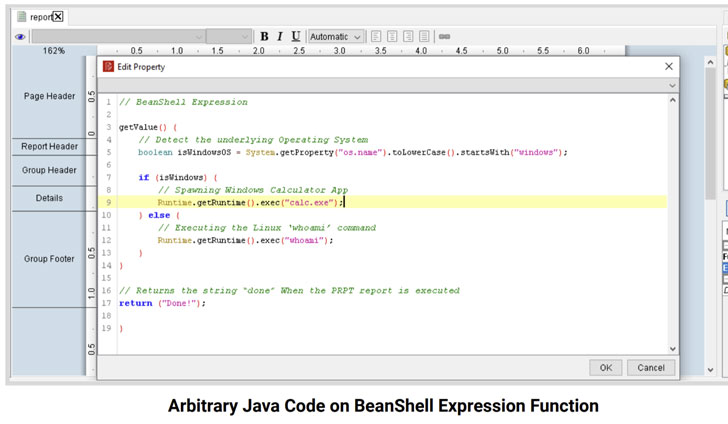Image resolution: width=728 pixels, height=424 pixels.
Task: Open the font size dropdown
Action: click(x=229, y=37)
